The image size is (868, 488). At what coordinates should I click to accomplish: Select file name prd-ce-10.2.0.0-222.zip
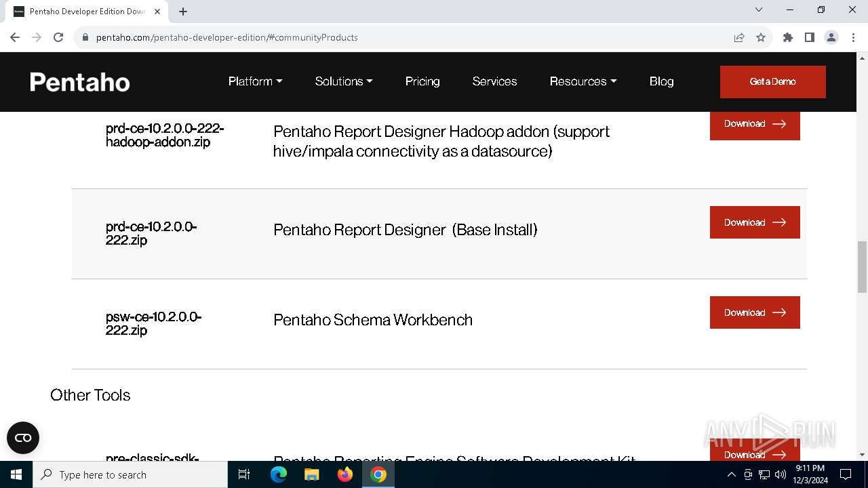point(151,233)
